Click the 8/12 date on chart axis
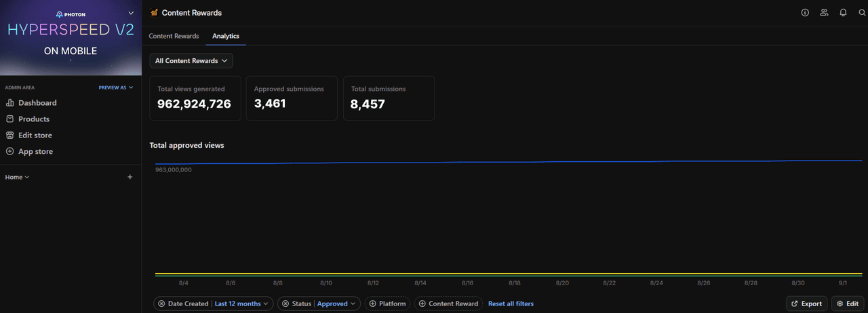Screen dimensions: 868x313 click(x=373, y=283)
